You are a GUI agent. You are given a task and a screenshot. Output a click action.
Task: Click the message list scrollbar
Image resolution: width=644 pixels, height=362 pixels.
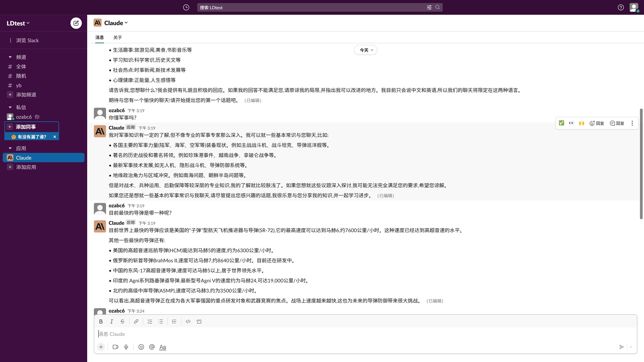click(x=641, y=164)
